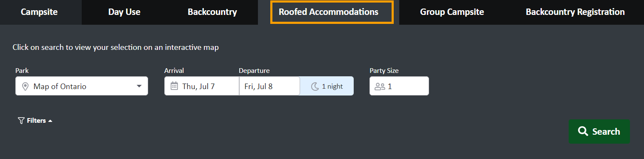
Task: Switch to the Day Use tab
Action: [124, 12]
